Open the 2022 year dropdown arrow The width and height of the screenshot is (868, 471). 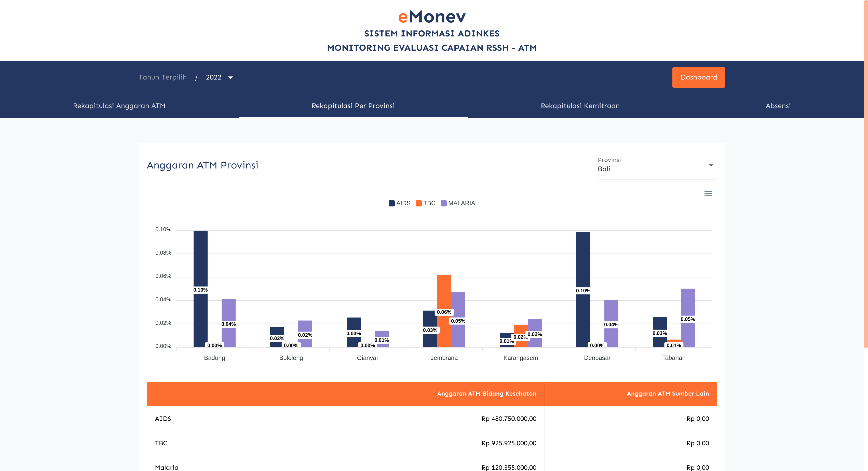[230, 77]
